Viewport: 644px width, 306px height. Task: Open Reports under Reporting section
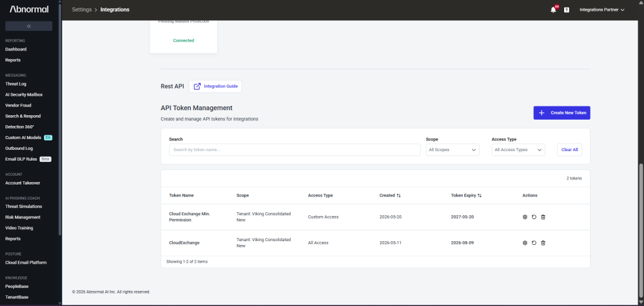[13, 60]
